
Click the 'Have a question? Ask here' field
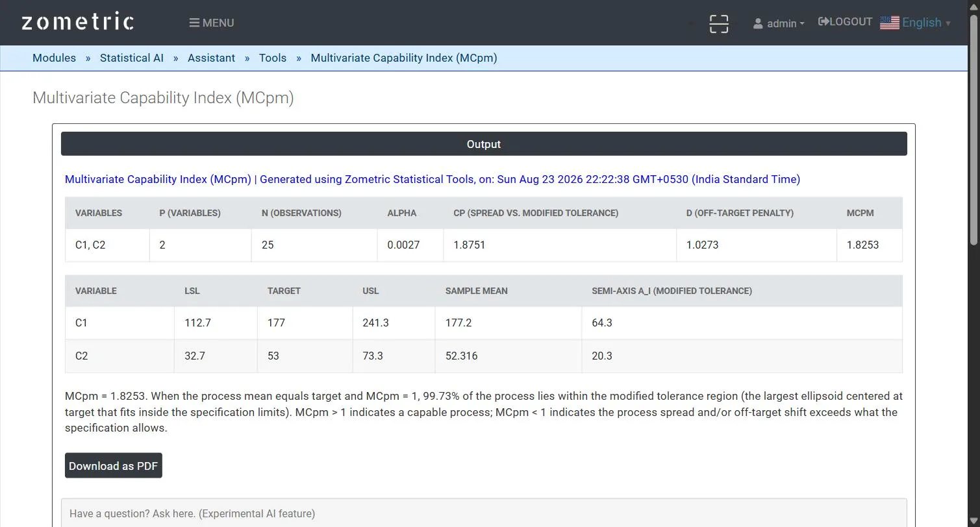[x=484, y=513]
